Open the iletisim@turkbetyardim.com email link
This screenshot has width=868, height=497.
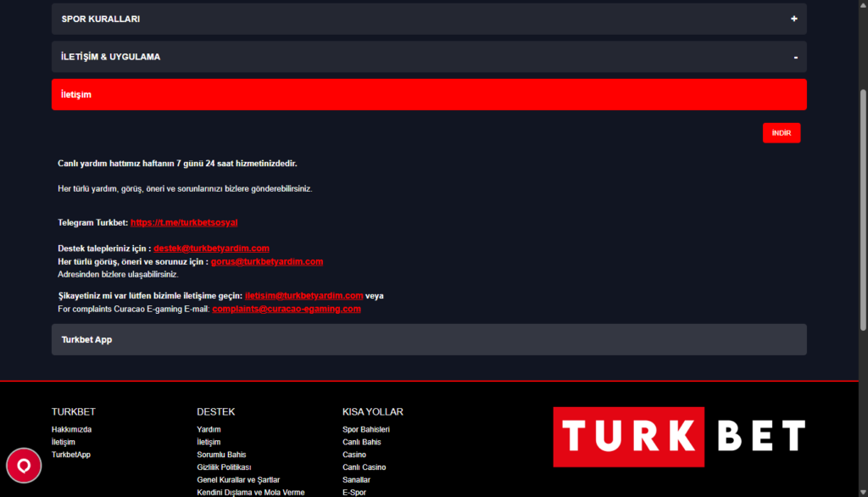click(x=303, y=295)
